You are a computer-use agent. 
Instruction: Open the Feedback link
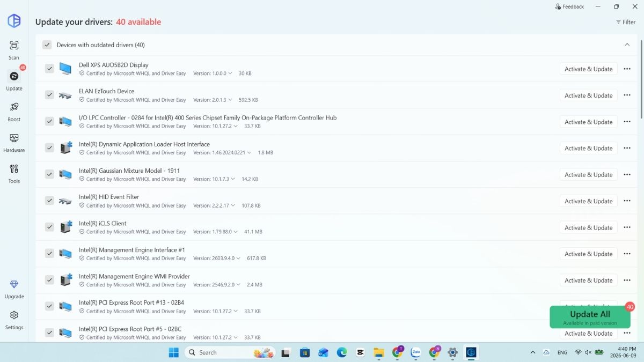tap(569, 6)
